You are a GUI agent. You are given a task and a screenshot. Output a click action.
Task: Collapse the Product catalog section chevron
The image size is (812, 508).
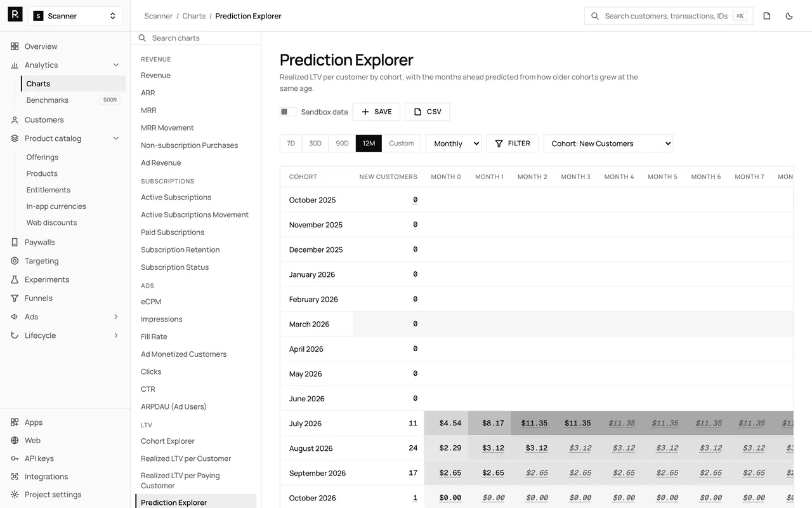pos(116,138)
